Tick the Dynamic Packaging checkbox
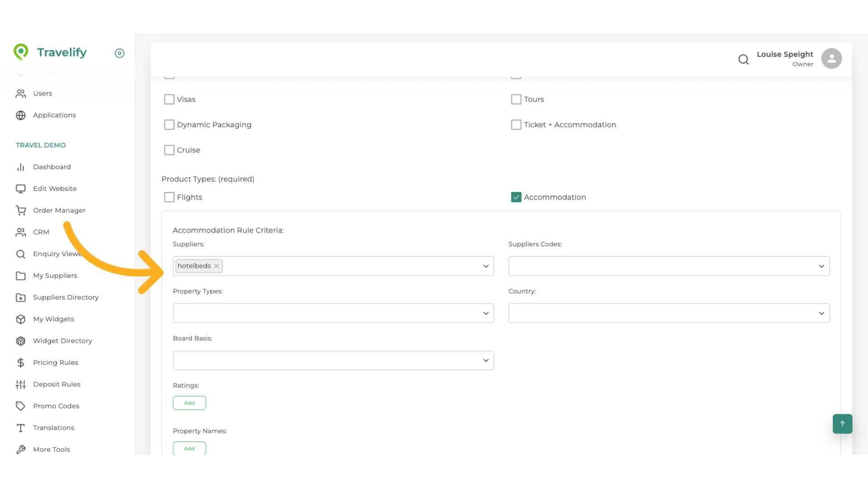 coord(169,125)
